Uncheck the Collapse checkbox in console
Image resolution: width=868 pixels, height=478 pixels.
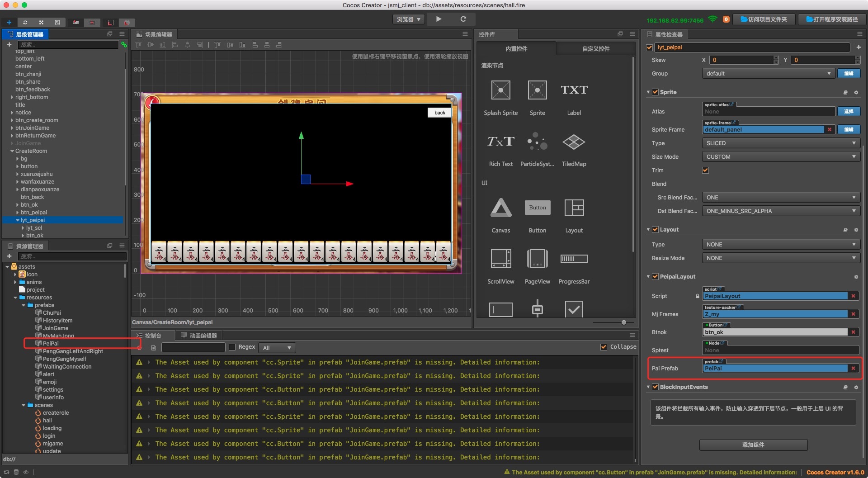coord(604,347)
